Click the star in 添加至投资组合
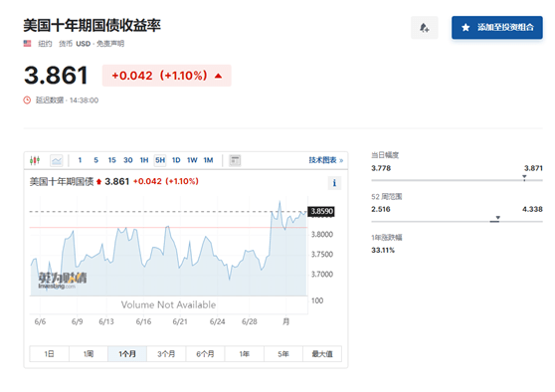Screen dimensions: 555x392 tap(465, 27)
